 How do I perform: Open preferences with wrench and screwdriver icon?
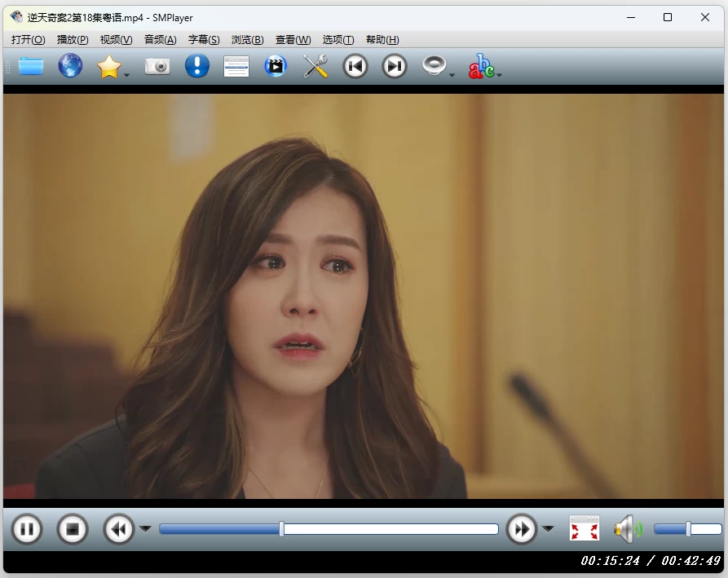(x=315, y=66)
